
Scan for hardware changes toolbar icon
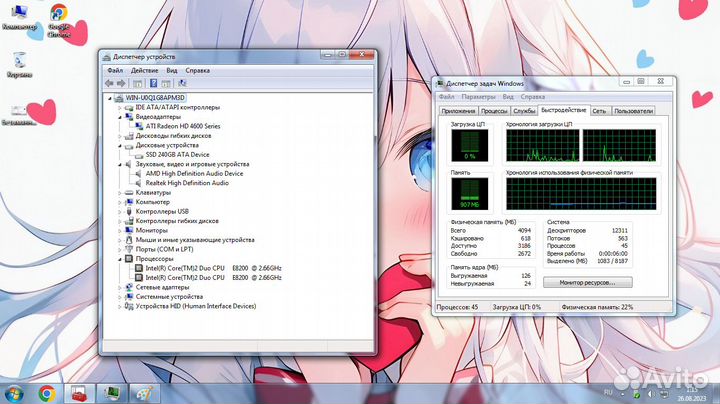click(x=182, y=83)
